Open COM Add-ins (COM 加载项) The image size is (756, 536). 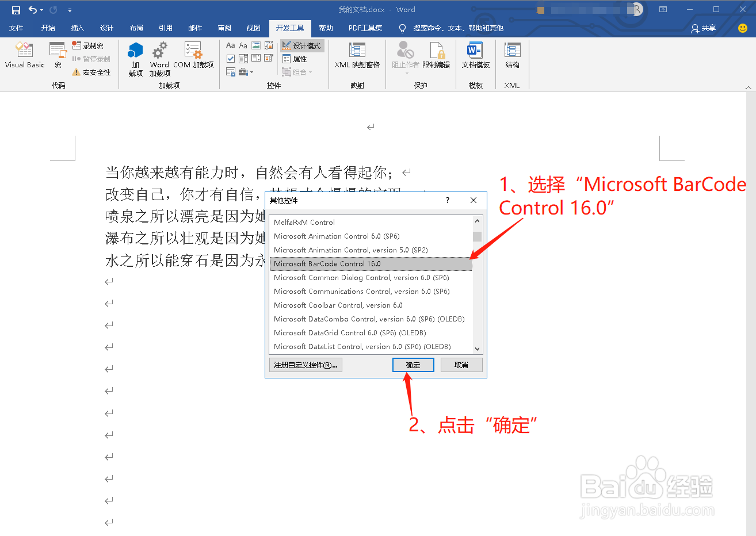point(193,55)
